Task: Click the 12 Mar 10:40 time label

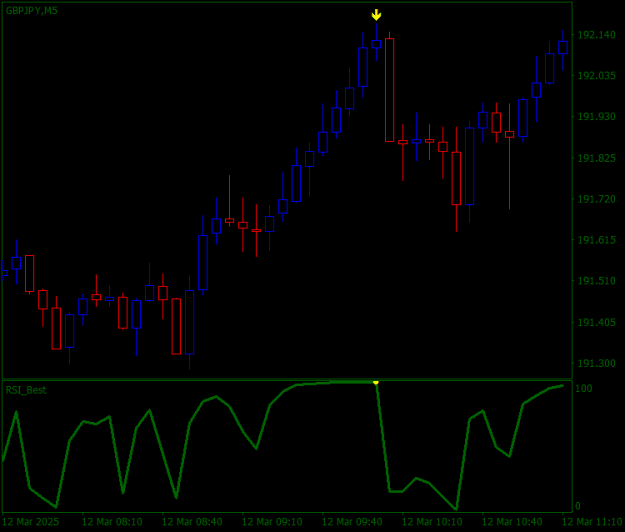Action: [512, 522]
